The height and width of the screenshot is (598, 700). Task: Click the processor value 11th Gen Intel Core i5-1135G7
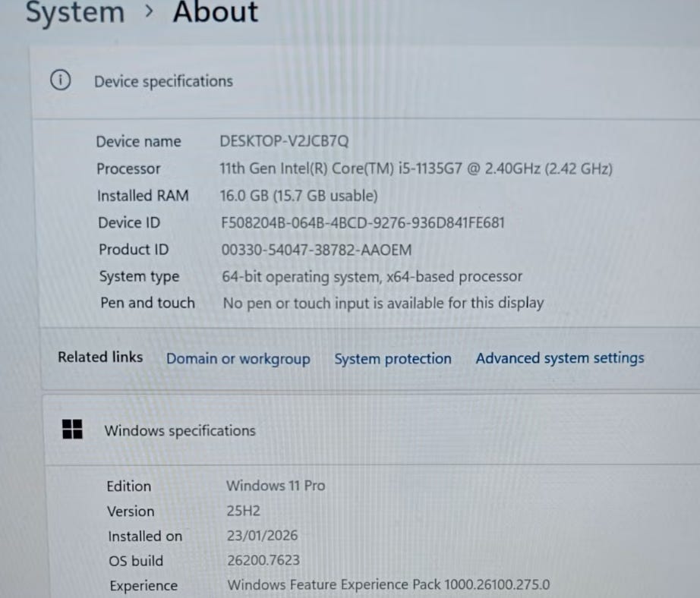[415, 168]
